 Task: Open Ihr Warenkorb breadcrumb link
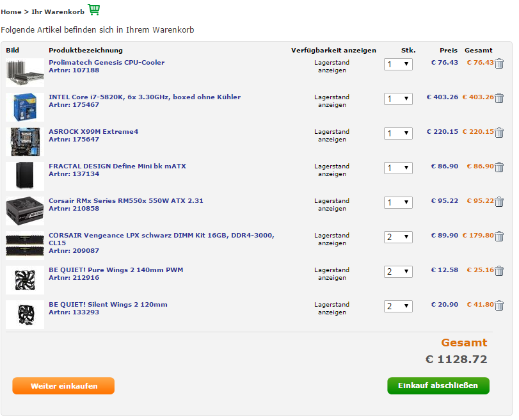(x=58, y=12)
